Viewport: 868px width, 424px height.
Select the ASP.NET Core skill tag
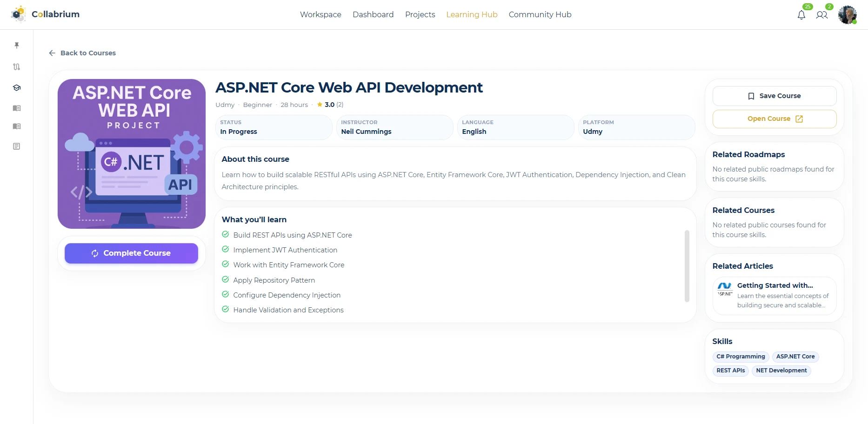pyautogui.click(x=795, y=357)
